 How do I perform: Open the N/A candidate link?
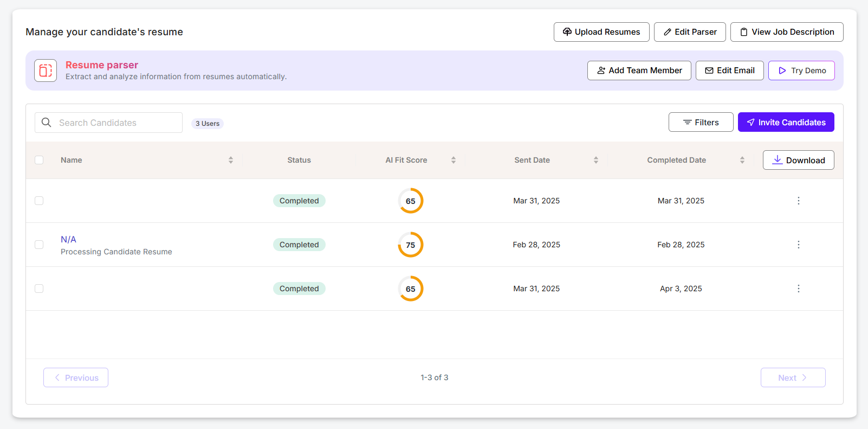tap(68, 239)
